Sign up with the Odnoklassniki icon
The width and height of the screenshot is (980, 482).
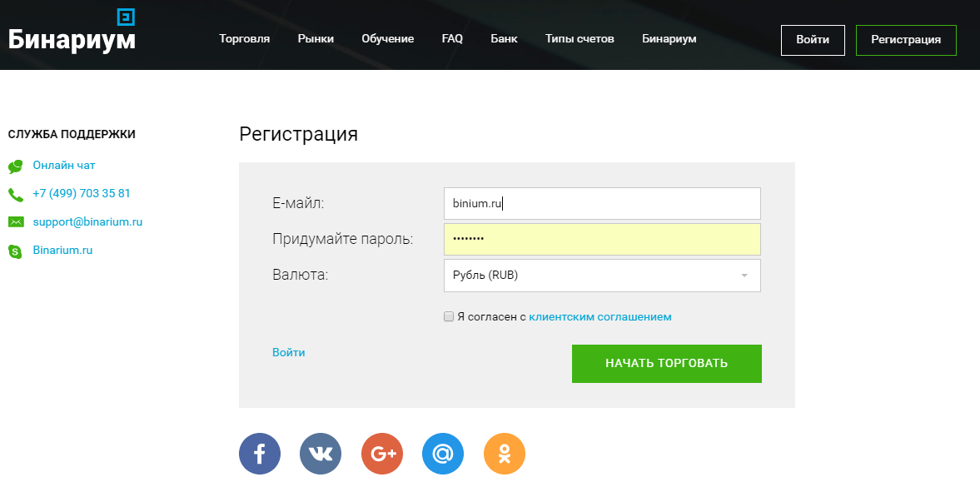(505, 454)
